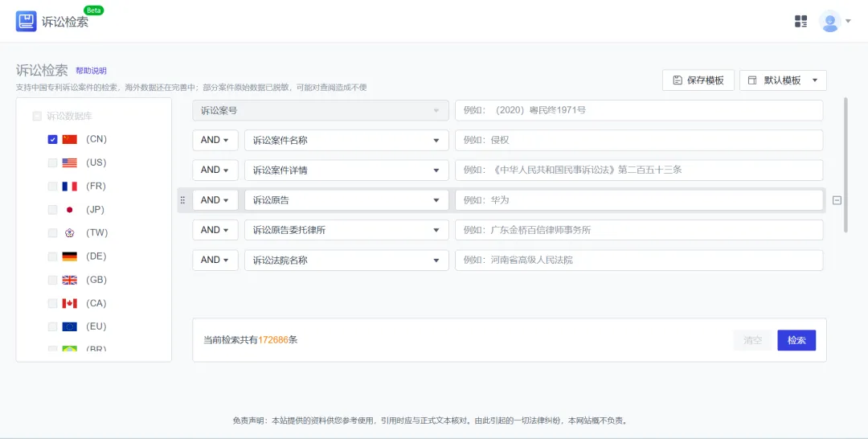Click the drag handle beside 诉讼原告 row

click(x=182, y=200)
